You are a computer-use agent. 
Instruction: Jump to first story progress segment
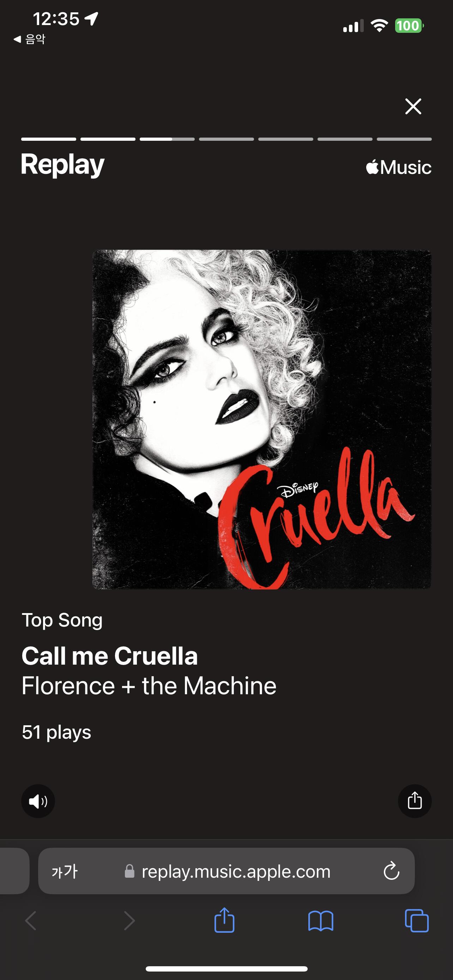[x=49, y=139]
